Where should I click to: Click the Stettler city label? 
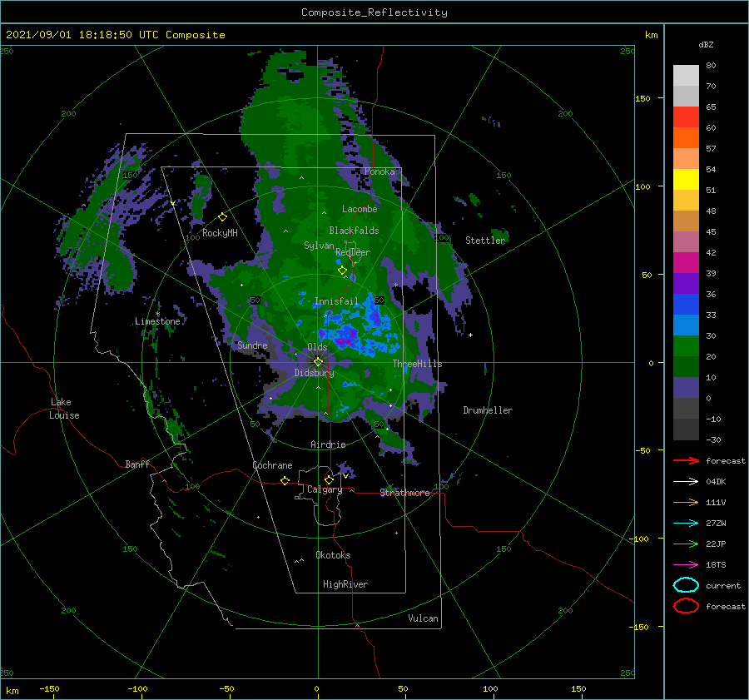[485, 241]
